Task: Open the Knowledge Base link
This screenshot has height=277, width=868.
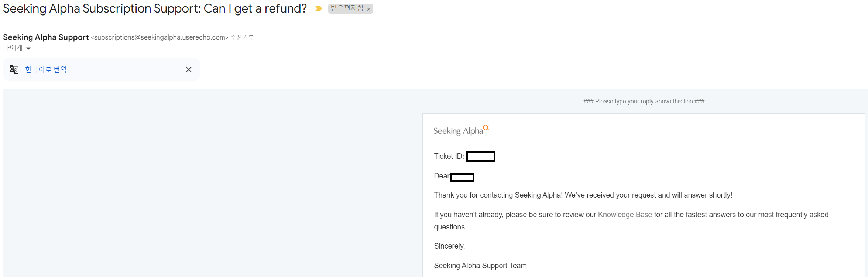Action: 625,215
